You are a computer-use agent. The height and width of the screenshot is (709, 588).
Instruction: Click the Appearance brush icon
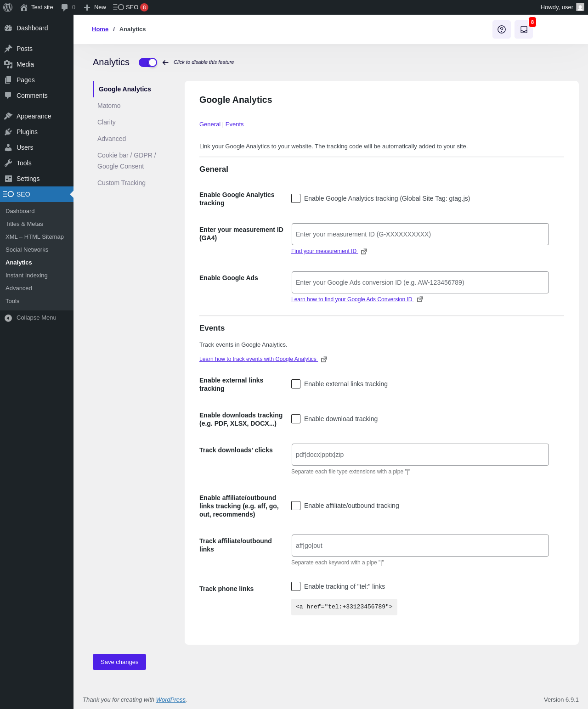[8, 116]
